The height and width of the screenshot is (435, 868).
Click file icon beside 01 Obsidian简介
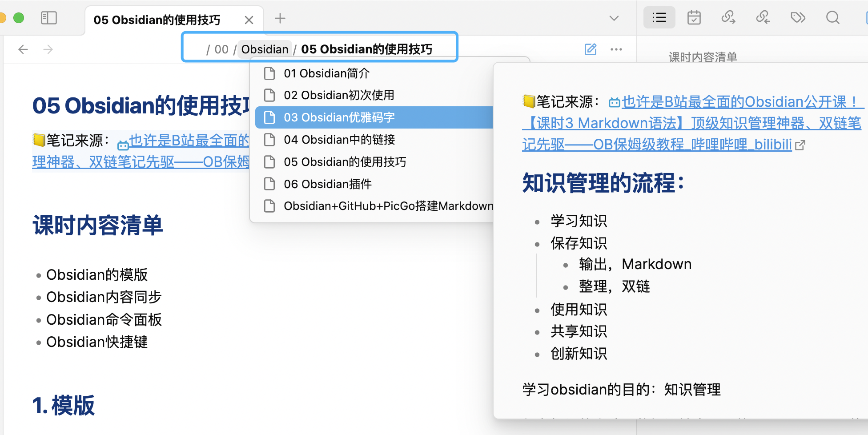click(269, 73)
